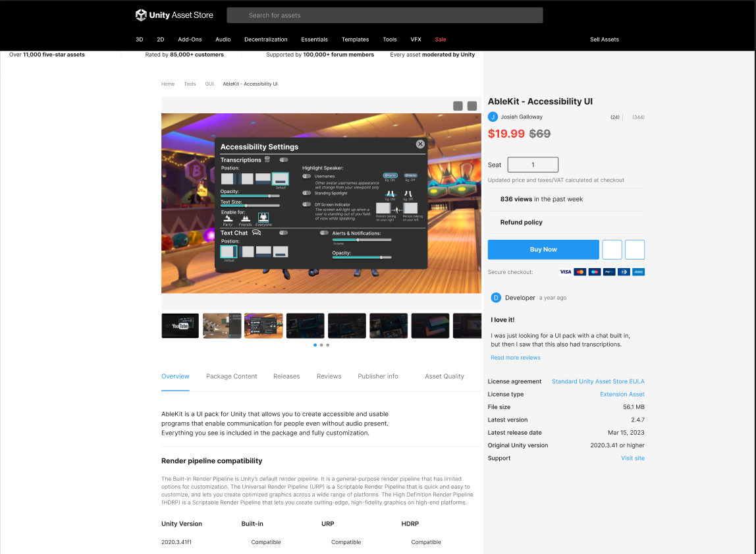Image resolution: width=756 pixels, height=554 pixels.
Task: Play the YouTube video thumbnail
Action: [180, 325]
